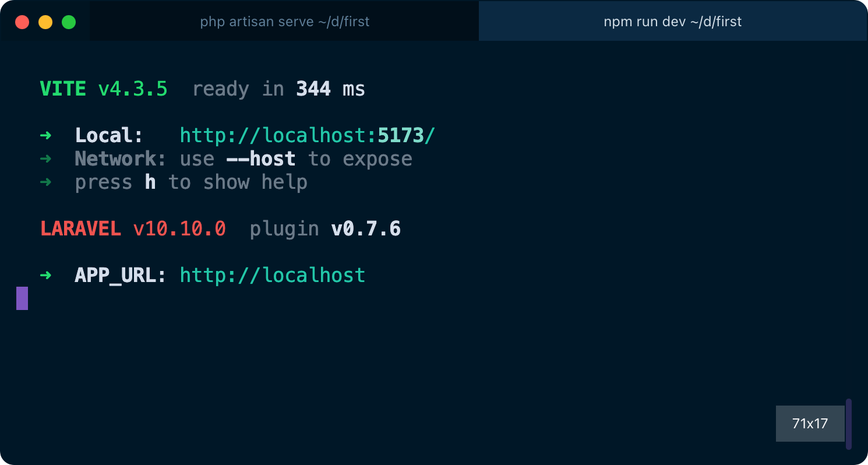Click the green arrow before Local:
Screen dimensions: 868x465
coord(45,136)
